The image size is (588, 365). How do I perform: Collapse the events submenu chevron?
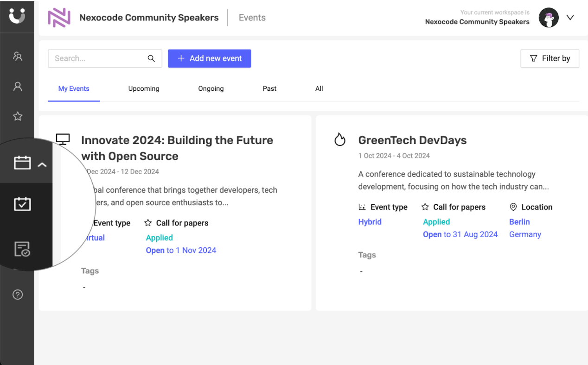pos(42,164)
